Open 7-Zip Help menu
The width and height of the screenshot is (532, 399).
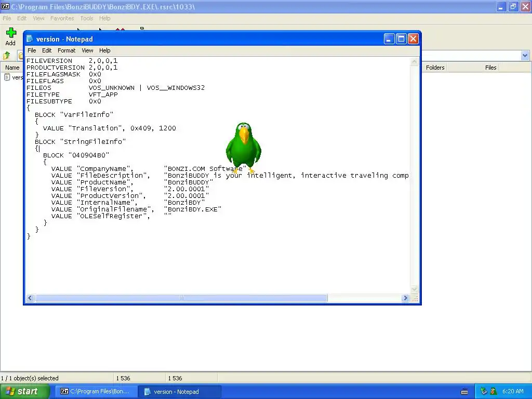click(x=105, y=18)
